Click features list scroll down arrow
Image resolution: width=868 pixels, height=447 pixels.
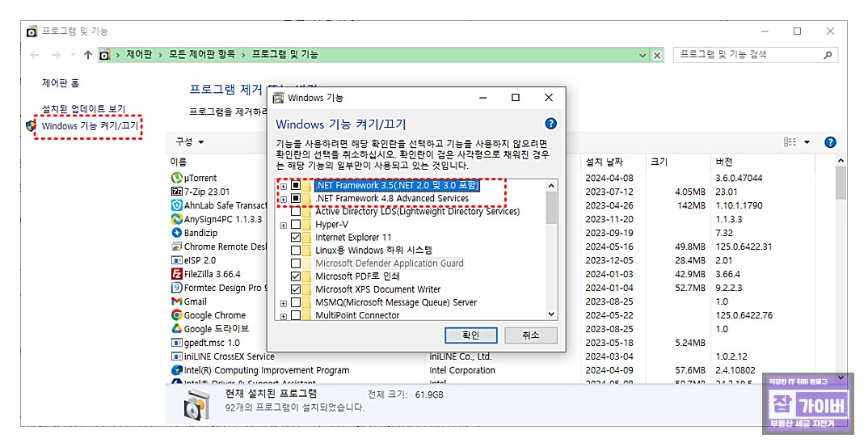click(551, 314)
